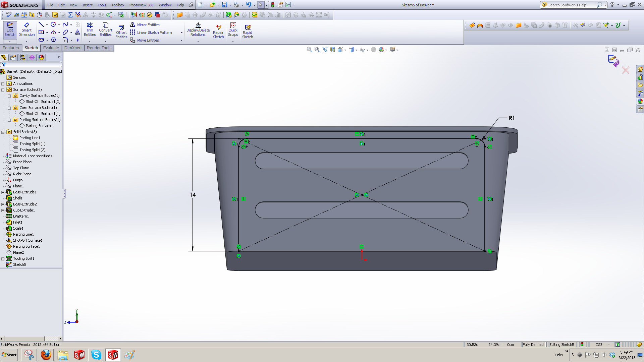Screen dimensions: 644x362
Task: Open the PhotoView 360 menu
Action: coord(141,5)
